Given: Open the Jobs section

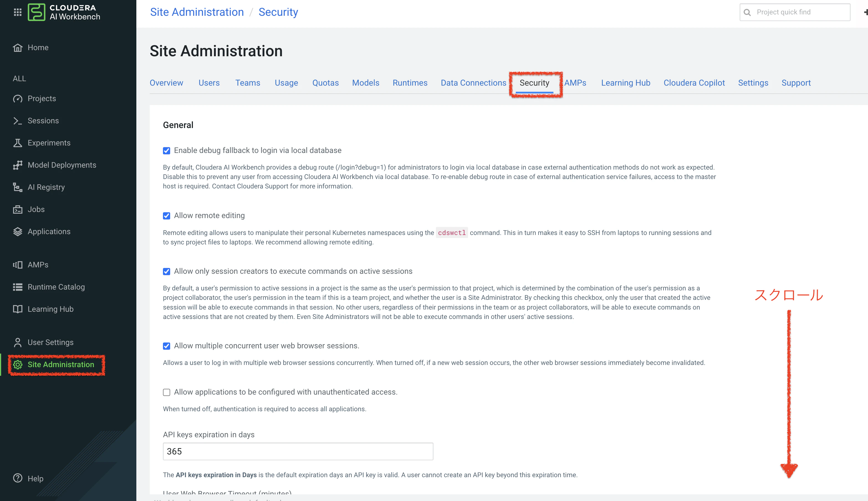Looking at the screenshot, I should coord(36,209).
